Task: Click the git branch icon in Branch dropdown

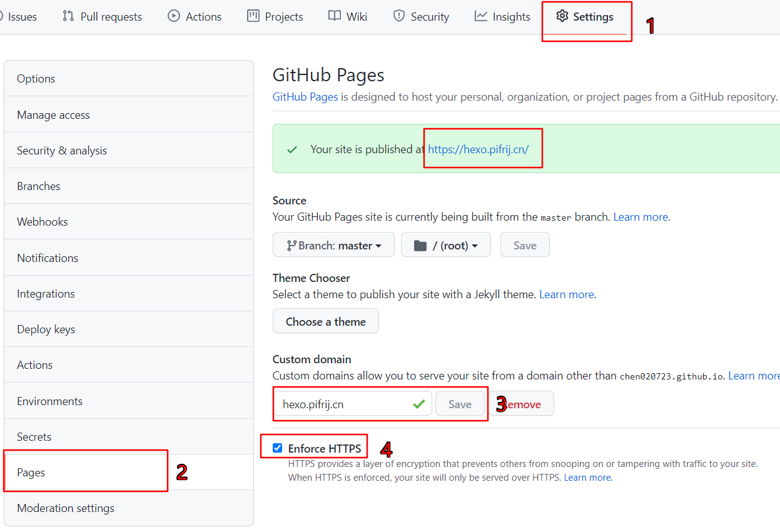Action: (291, 246)
